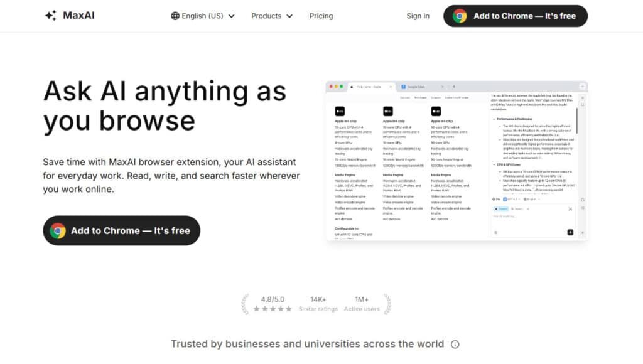Click the globe language icon
643x364 pixels.
175,16
